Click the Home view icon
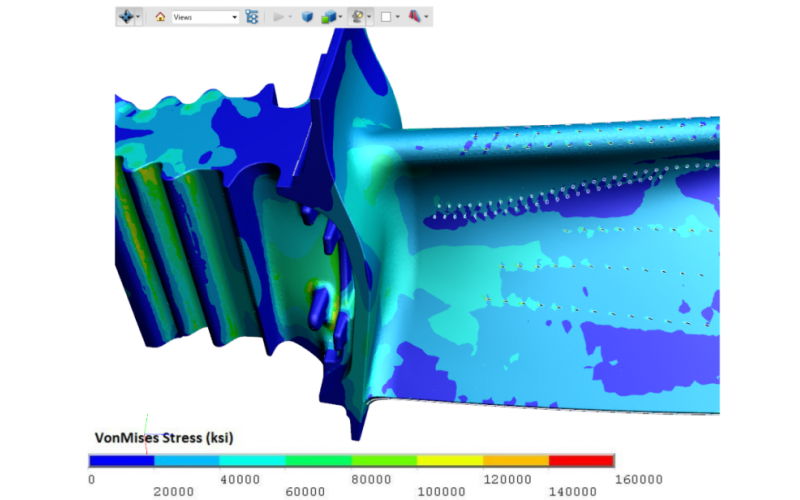Viewport: 800px width, 500px height. pyautogui.click(x=160, y=17)
